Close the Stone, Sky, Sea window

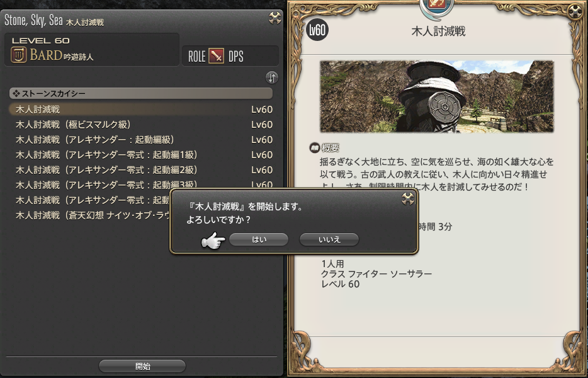275,18
